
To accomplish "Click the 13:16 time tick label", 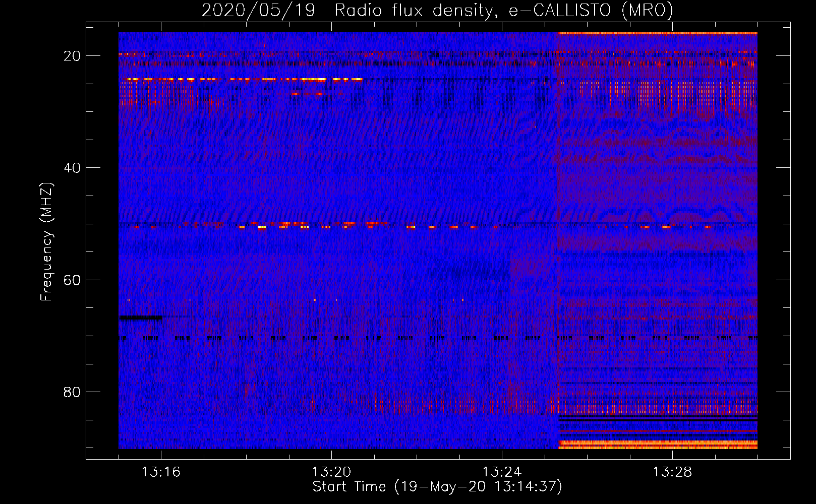I will (x=161, y=472).
